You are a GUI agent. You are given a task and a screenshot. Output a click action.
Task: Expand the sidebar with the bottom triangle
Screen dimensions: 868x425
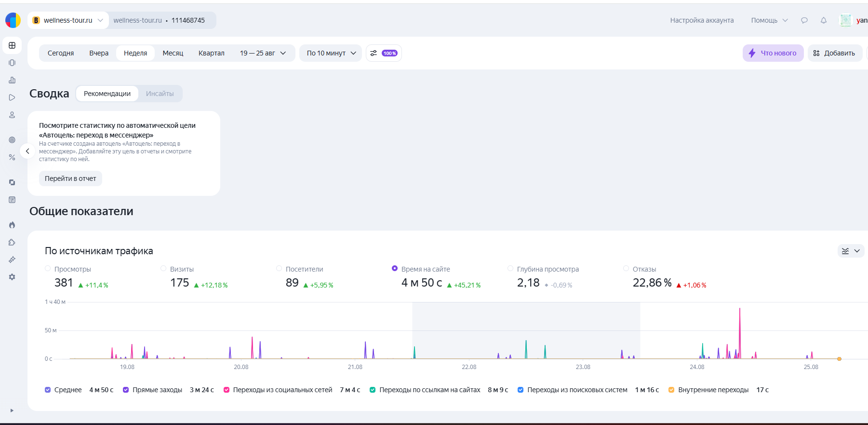tap(12, 411)
